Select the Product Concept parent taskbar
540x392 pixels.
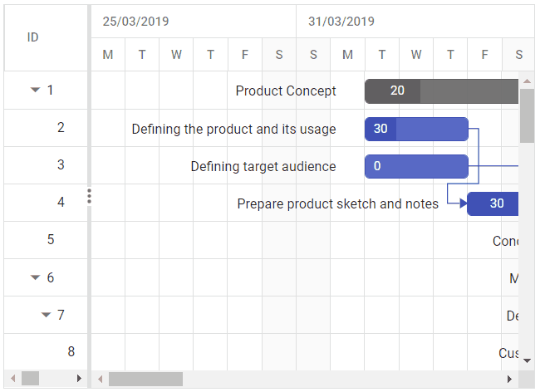pos(441,91)
